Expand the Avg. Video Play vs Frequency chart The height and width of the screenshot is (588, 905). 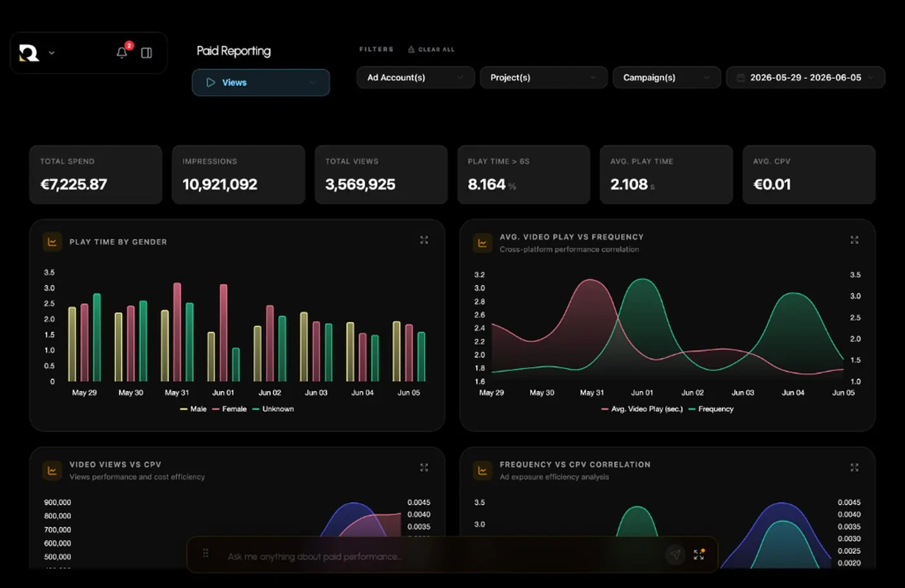854,240
